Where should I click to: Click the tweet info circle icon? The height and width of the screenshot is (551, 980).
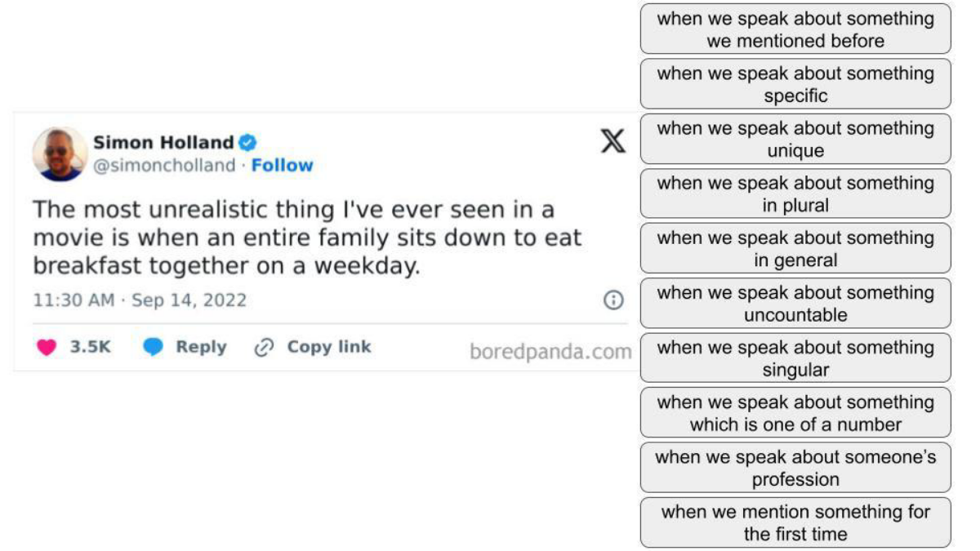pos(612,300)
